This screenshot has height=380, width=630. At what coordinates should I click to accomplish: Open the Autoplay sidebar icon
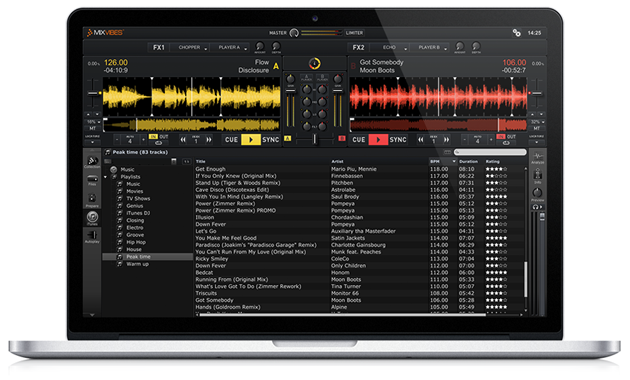(92, 236)
